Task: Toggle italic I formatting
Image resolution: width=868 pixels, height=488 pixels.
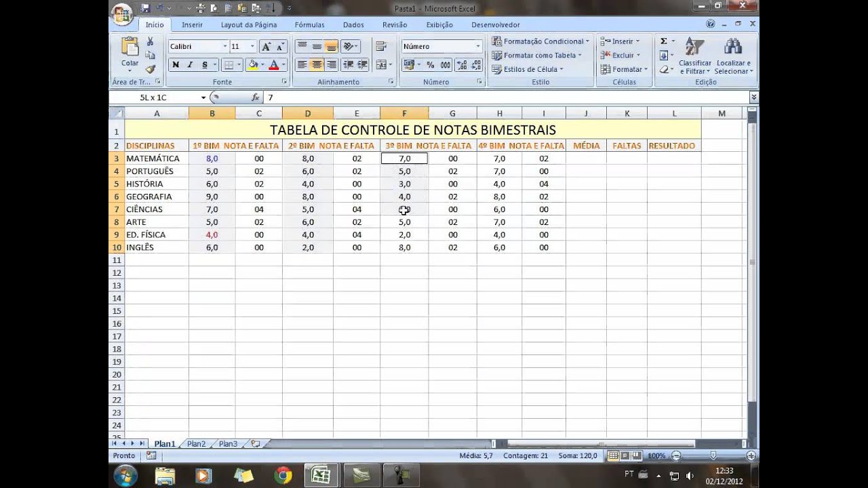Action: pyautogui.click(x=190, y=65)
